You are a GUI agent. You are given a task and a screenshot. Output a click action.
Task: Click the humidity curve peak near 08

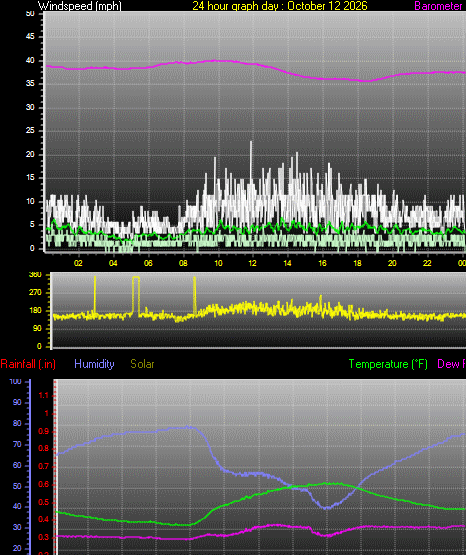[x=188, y=427]
